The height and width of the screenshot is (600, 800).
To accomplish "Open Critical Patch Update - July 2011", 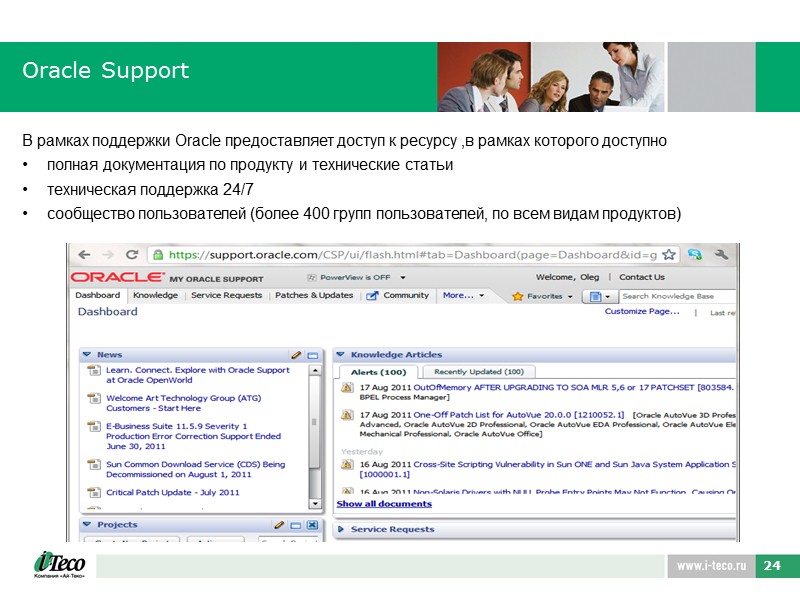I will pos(172,492).
